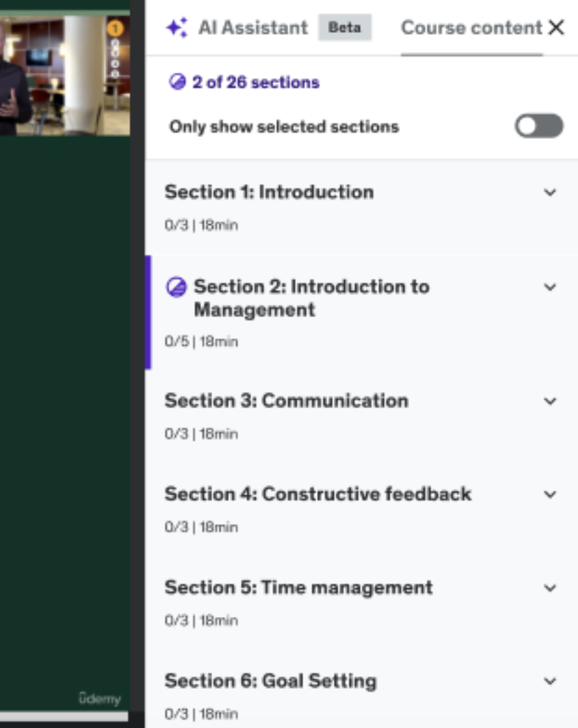The image size is (578, 728).
Task: Select the Course content tab
Action: 471,28
